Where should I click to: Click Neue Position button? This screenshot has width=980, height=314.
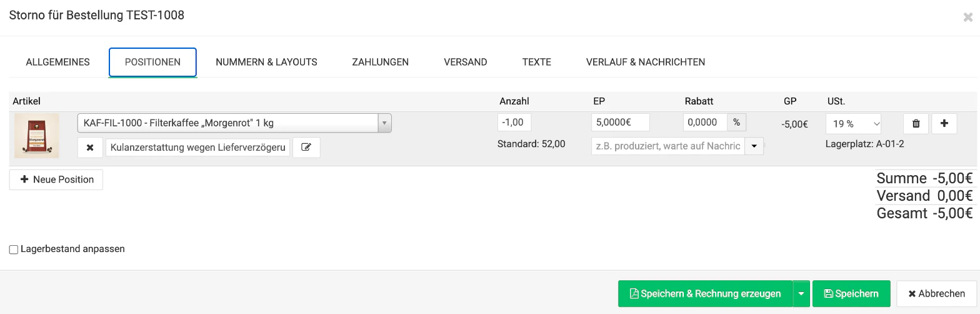56,180
